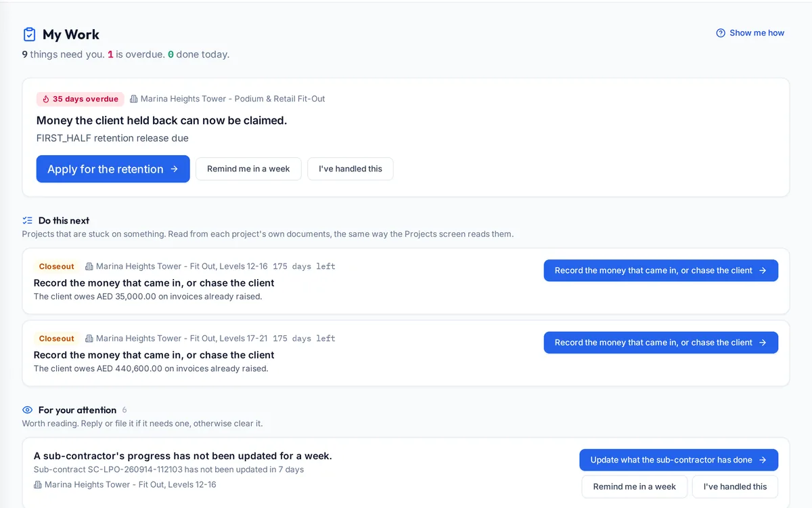Snooze the sub-contractor progress reminder for a week
The height and width of the screenshot is (508, 812).
635,487
